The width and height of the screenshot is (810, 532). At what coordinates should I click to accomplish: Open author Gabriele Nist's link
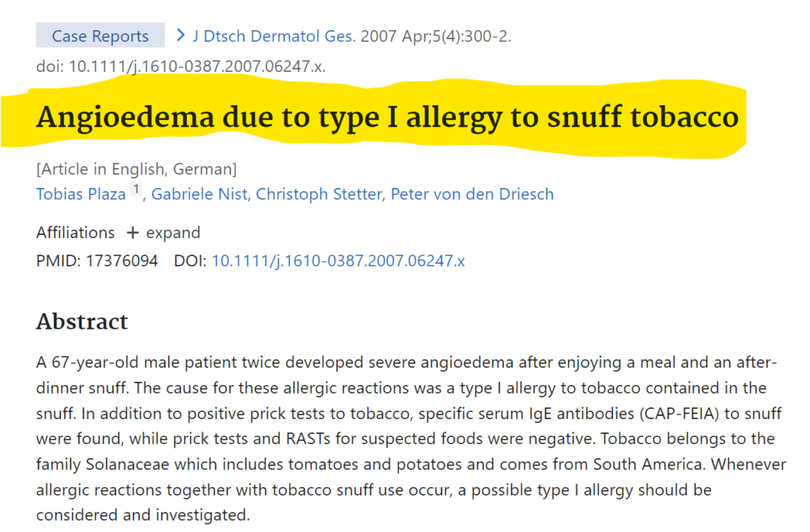(199, 194)
